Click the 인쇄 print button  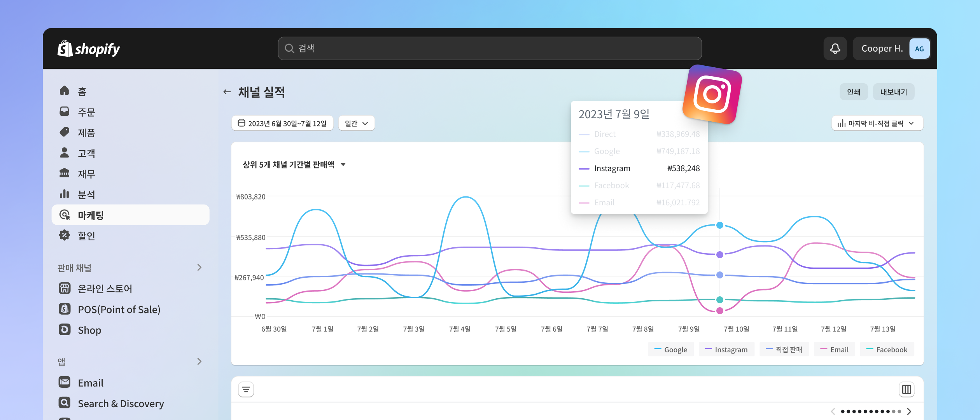852,93
